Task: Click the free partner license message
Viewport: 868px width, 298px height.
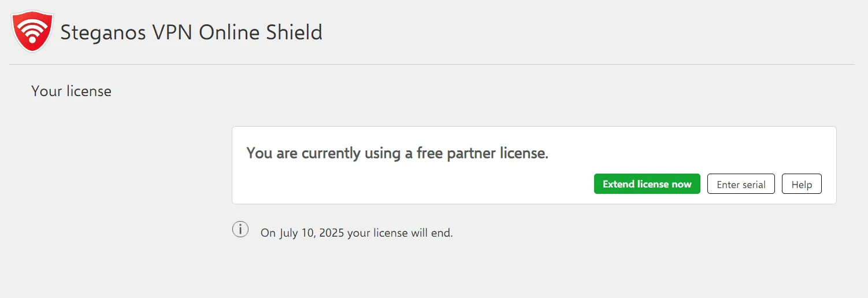Action: click(397, 153)
